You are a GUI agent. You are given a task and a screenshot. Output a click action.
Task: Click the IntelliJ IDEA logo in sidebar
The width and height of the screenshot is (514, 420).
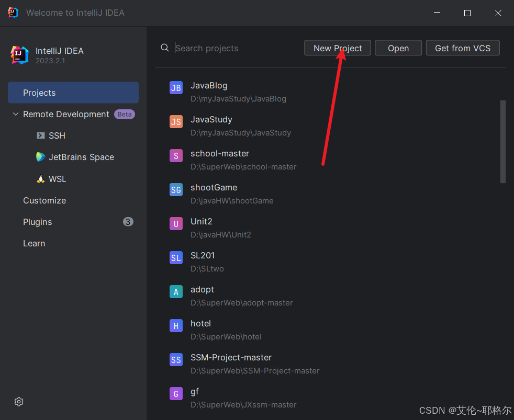pos(19,55)
